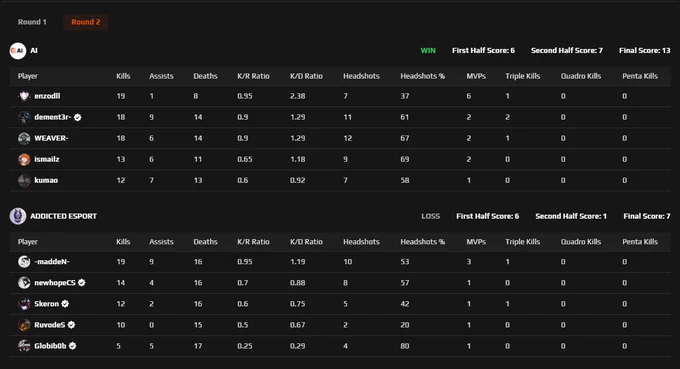Viewport: 680px width, 369px height.
Task: Open WEAVER- player profile link
Action: click(x=51, y=138)
